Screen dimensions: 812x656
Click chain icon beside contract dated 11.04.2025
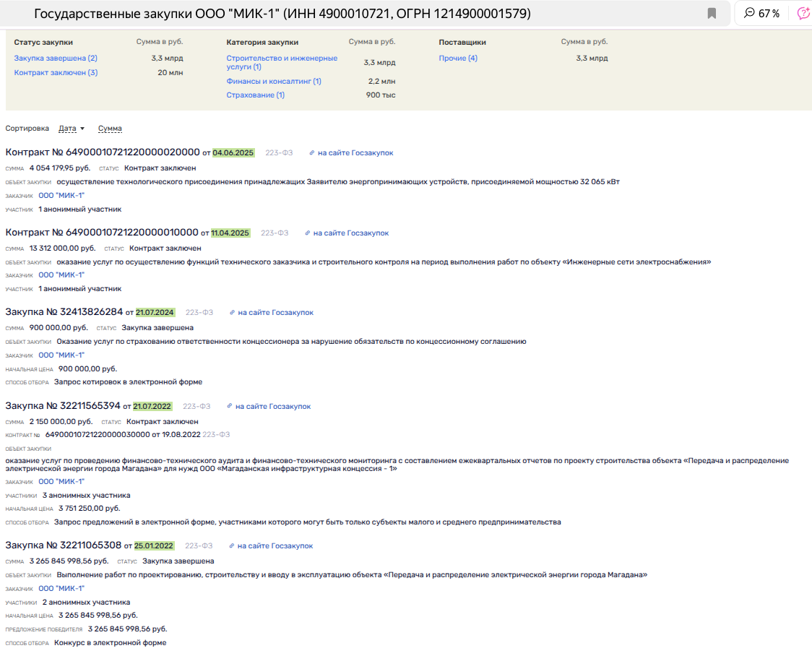tap(308, 233)
